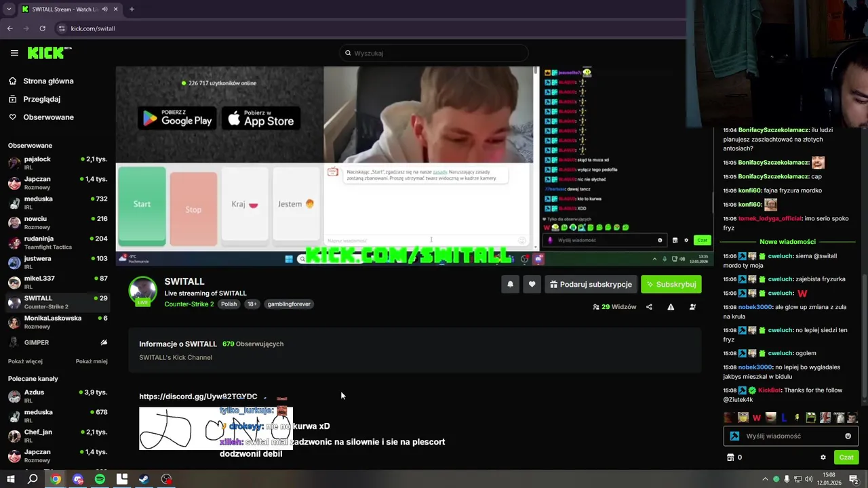Open pajalock channel in sidebar
The image size is (868, 488).
point(58,163)
